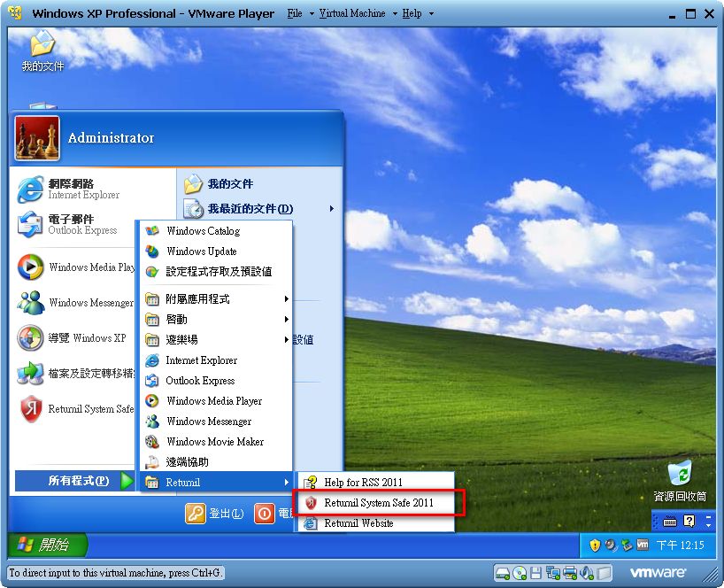Expand the 啟動 folder submenu
This screenshot has width=724, height=588.
216,319
